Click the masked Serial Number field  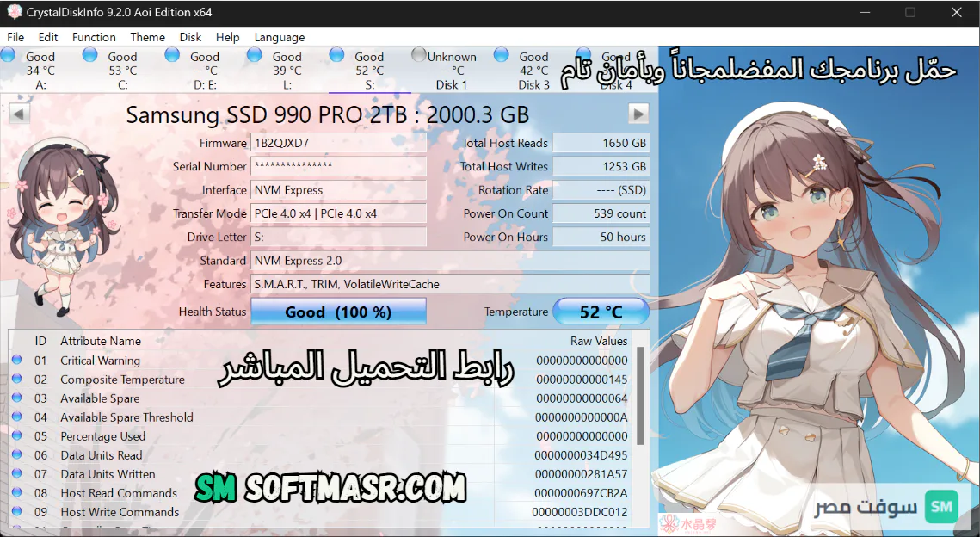338,166
